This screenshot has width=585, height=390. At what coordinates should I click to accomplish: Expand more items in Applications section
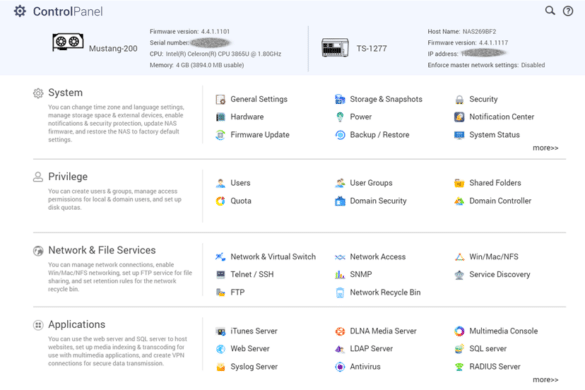pos(545,380)
